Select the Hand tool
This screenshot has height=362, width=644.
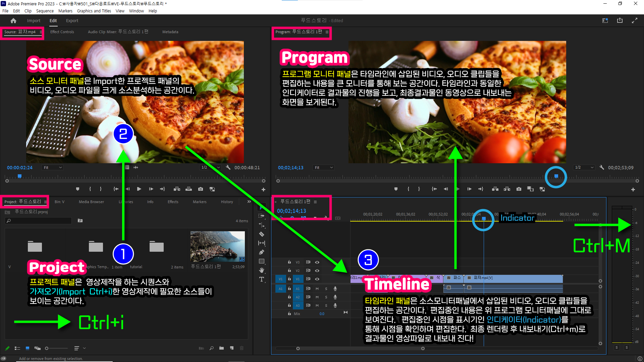262,270
